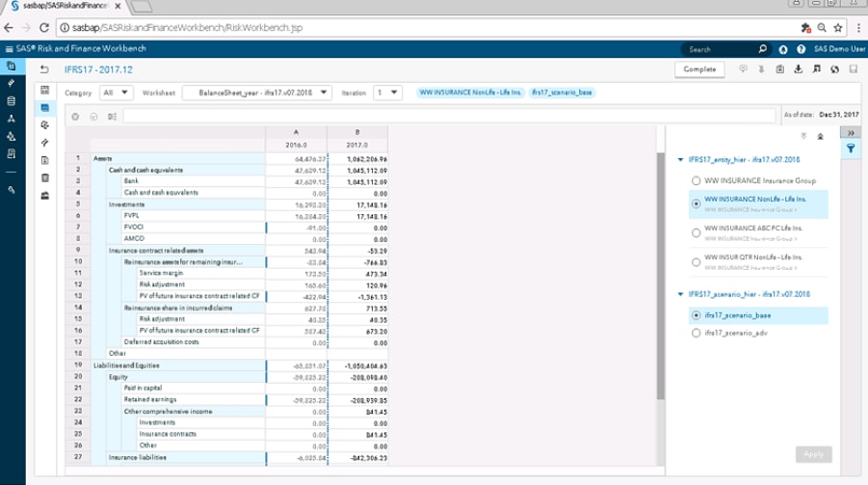Click the browser bookmark star icon
This screenshot has width=868, height=485.
pyautogui.click(x=838, y=28)
